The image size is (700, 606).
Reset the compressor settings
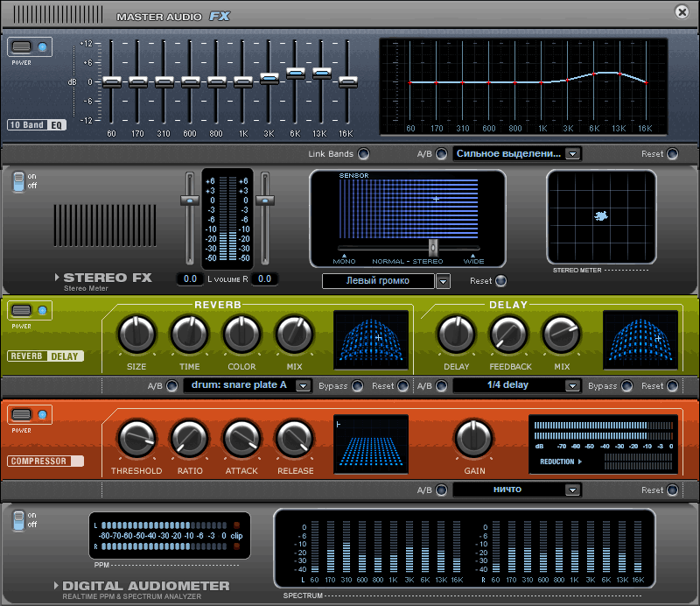[x=672, y=490]
